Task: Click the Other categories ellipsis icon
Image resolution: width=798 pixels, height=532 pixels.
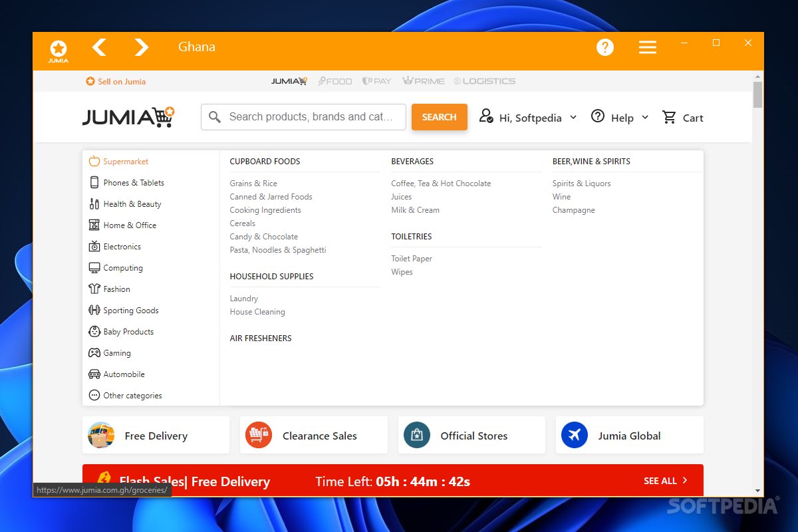Action: pyautogui.click(x=94, y=396)
